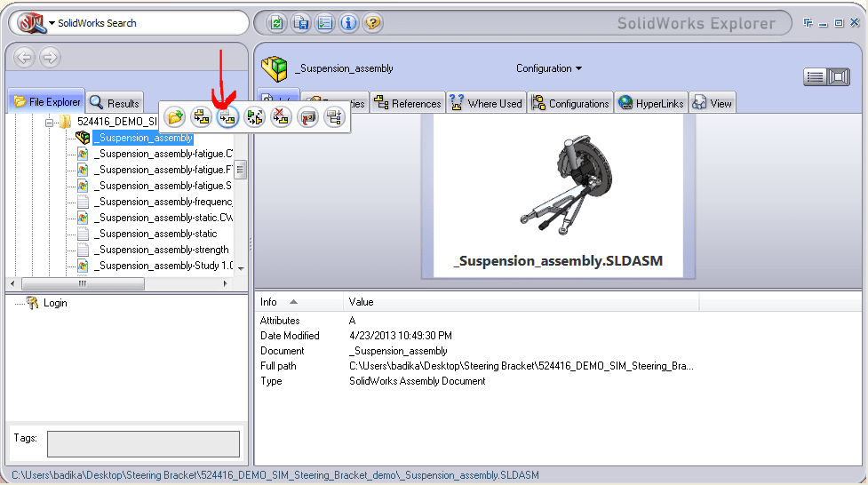Click the Login keys item
This screenshot has width=868, height=485.
click(46, 303)
